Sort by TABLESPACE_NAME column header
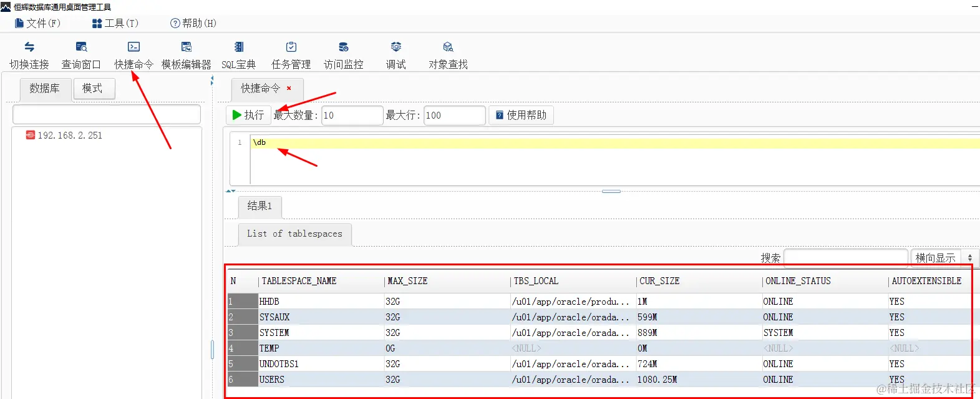 321,282
